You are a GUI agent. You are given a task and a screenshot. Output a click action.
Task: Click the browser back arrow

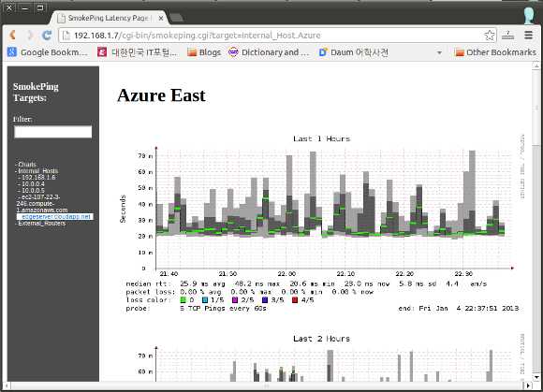click(x=13, y=35)
